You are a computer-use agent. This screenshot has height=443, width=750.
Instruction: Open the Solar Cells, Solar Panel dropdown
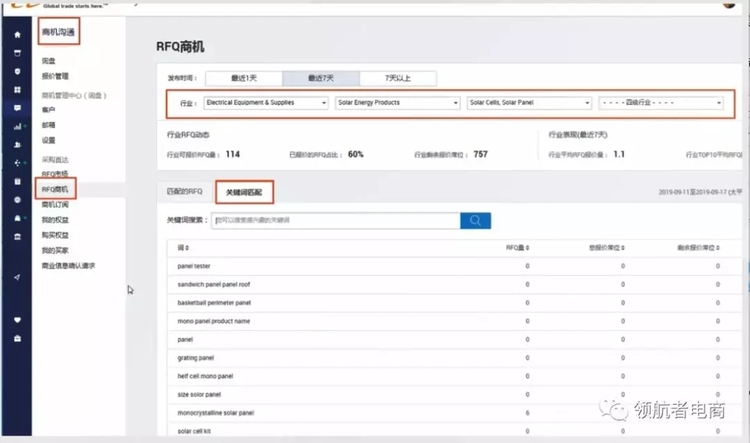(528, 102)
